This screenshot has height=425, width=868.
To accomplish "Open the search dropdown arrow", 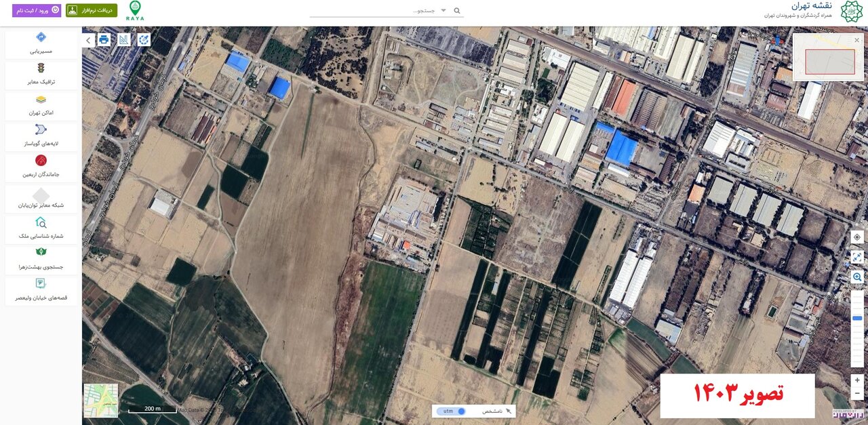I will (x=443, y=11).
